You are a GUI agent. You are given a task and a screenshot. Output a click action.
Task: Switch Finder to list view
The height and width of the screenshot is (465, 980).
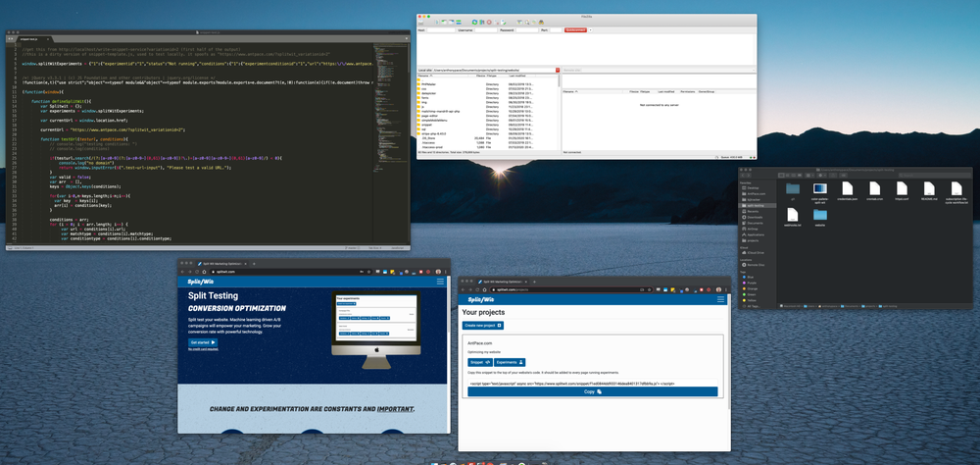(788, 176)
